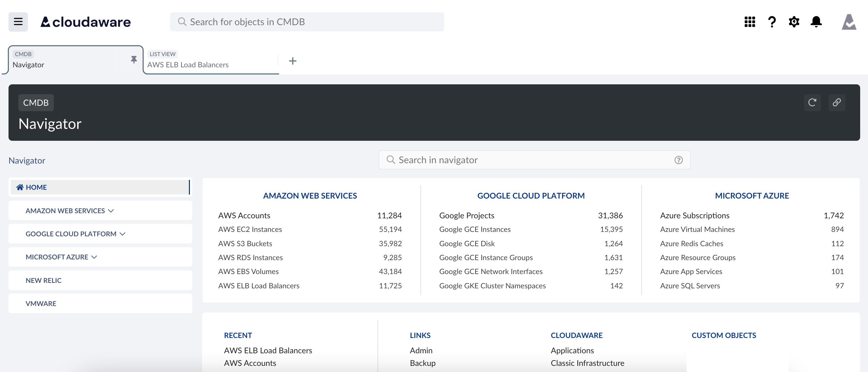This screenshot has height=372, width=868.
Task: Open the help question mark
Action: click(x=772, y=22)
